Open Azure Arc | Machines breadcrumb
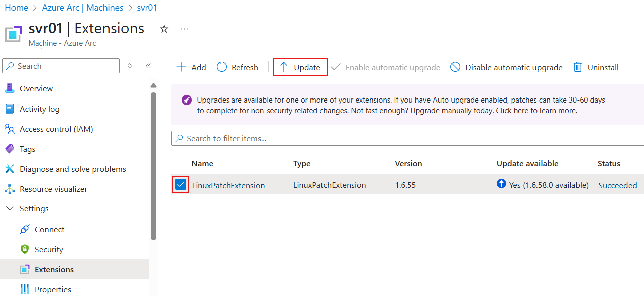Viewport: 644px width, 296px height. tap(83, 8)
